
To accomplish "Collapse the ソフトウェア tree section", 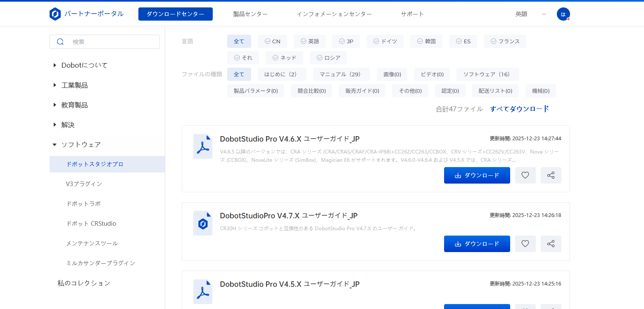I will [55, 144].
